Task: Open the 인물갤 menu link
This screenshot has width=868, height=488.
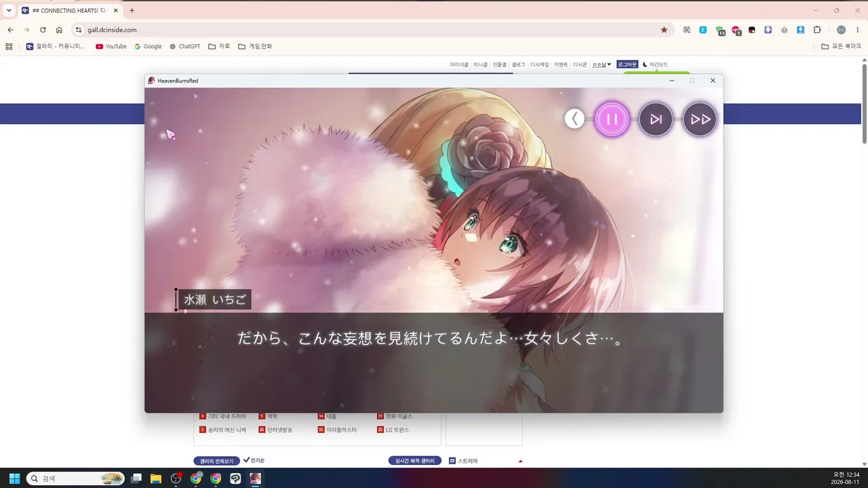Action: pos(499,64)
